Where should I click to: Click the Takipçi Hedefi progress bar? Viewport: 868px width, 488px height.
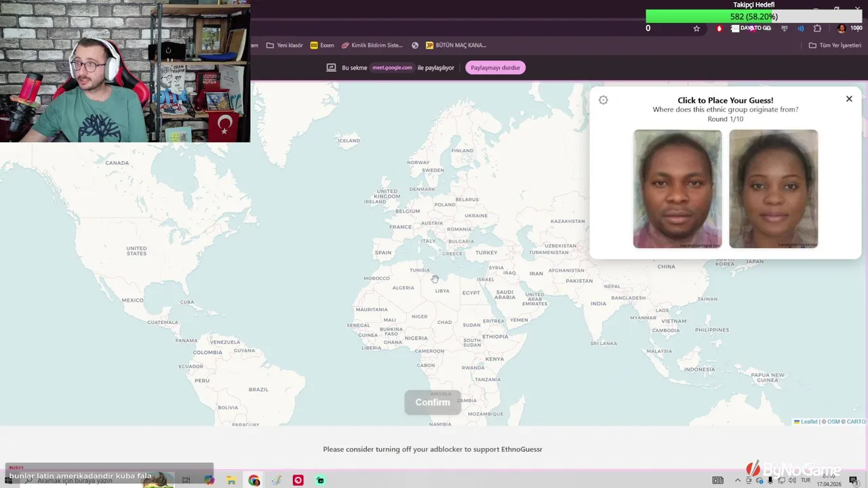[x=753, y=16]
